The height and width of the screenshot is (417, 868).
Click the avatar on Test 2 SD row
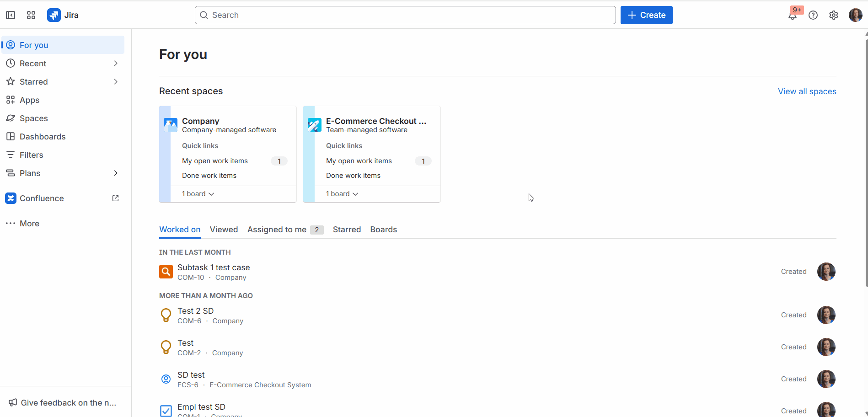[x=826, y=315]
